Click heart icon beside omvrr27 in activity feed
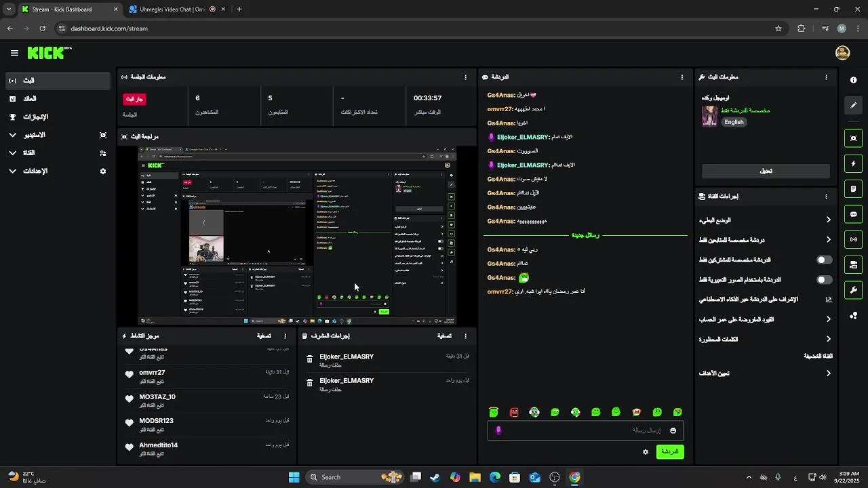 [129, 375]
